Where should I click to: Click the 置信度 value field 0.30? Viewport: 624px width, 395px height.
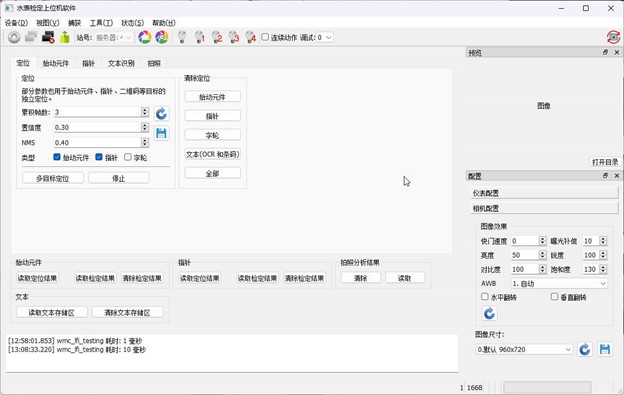tap(98, 127)
